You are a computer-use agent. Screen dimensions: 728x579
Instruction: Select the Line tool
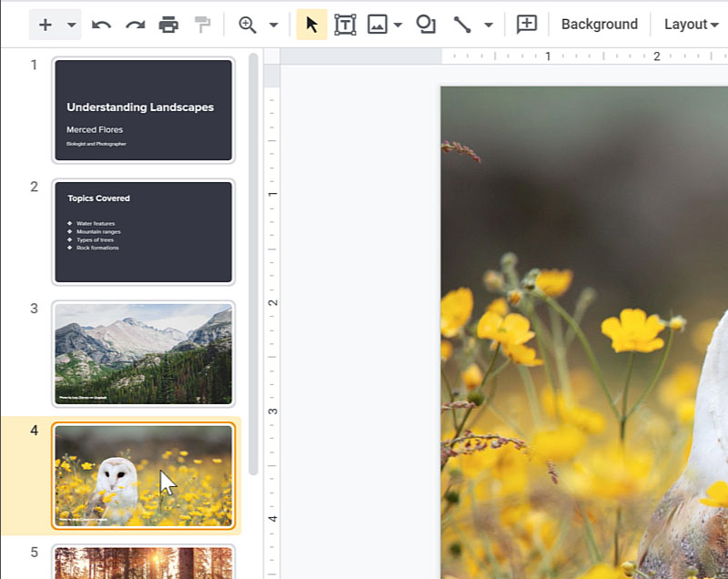(x=462, y=25)
